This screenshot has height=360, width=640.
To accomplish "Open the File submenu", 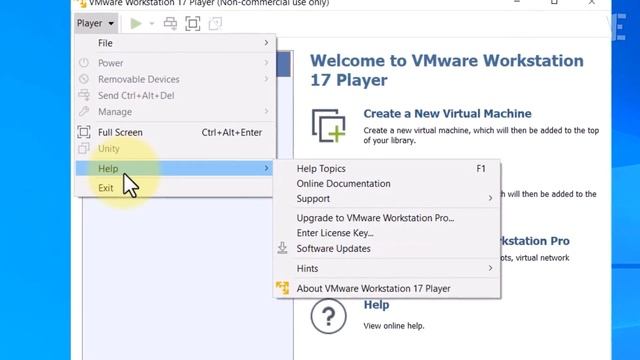I will pyautogui.click(x=174, y=43).
